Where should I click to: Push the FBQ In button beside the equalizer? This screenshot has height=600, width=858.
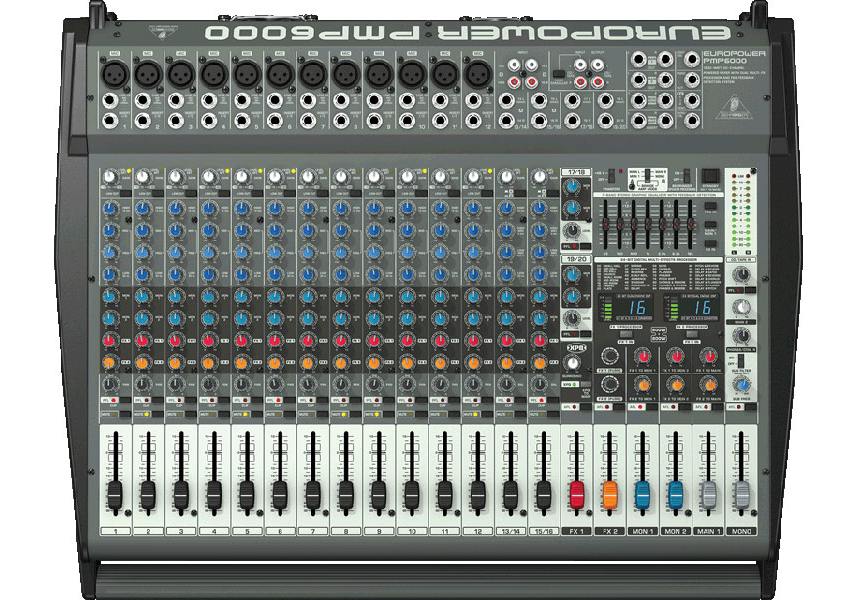point(710,206)
